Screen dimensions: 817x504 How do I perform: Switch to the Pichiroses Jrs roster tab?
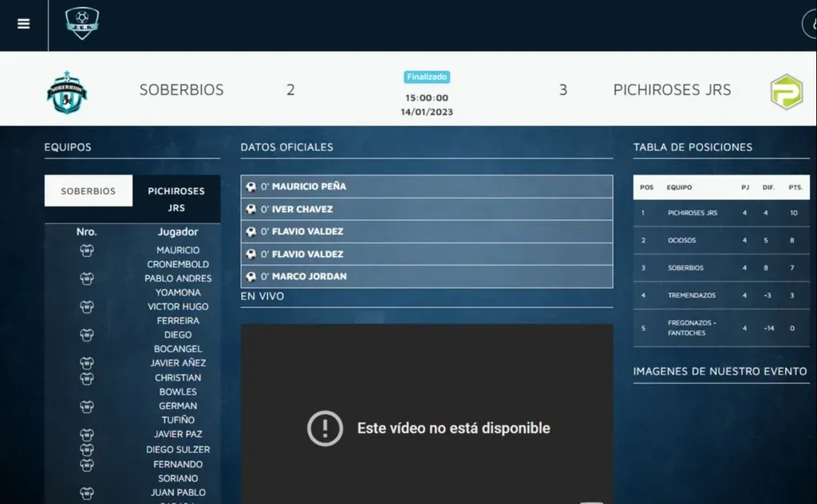pos(176,199)
